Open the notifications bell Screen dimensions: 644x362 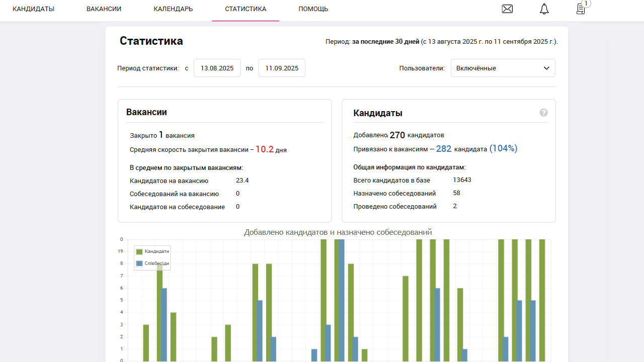544,9
